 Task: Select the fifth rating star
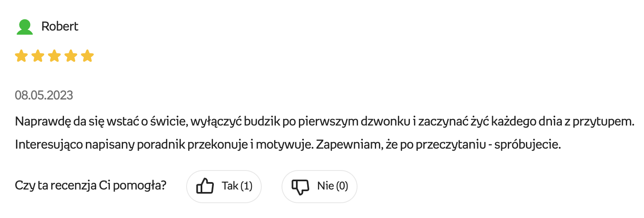(x=87, y=56)
